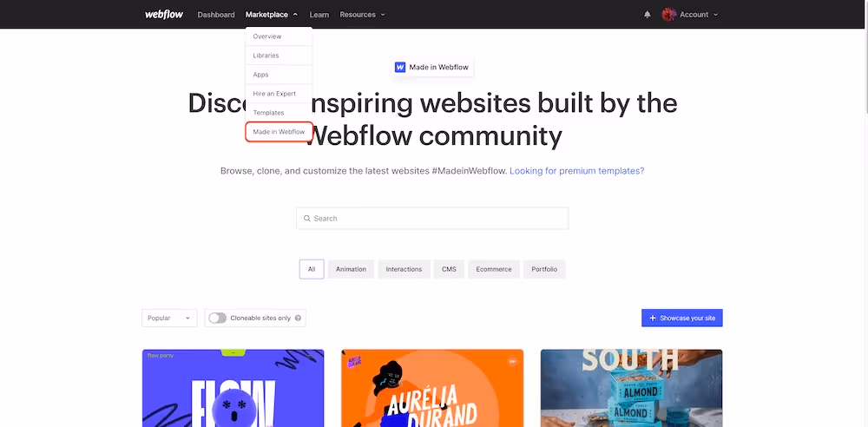The width and height of the screenshot is (868, 427).
Task: Click the Search input field
Action: [432, 218]
